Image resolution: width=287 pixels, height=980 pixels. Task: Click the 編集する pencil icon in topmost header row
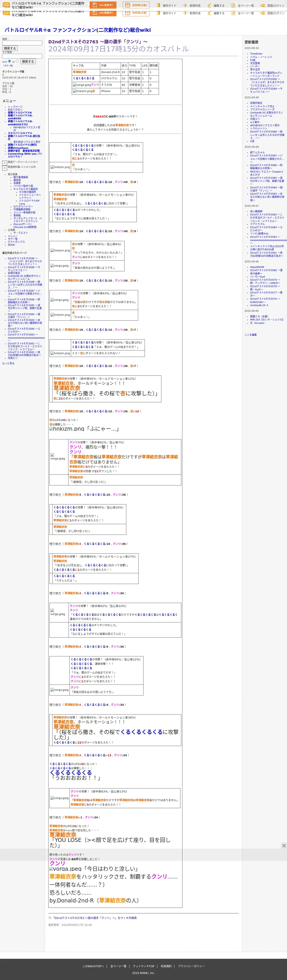[209, 5]
